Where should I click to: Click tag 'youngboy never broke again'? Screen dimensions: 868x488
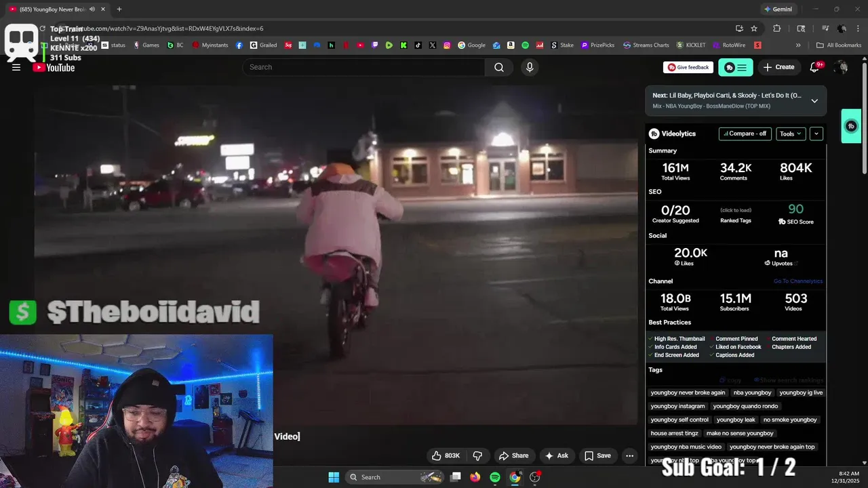[x=688, y=392]
